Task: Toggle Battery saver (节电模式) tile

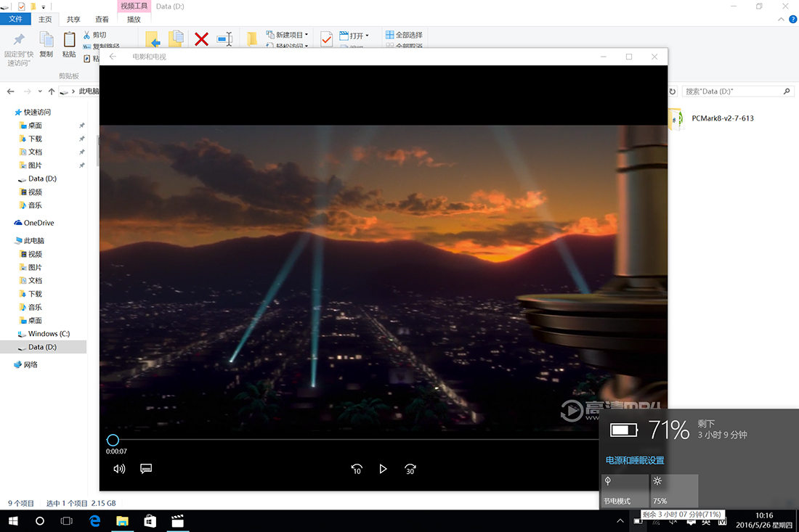Action: coord(624,491)
